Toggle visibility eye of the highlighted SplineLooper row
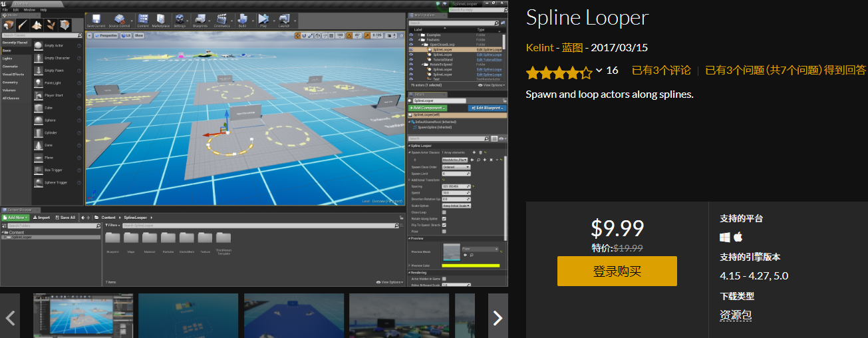Viewport: 868px width, 338px height. pyautogui.click(x=411, y=49)
